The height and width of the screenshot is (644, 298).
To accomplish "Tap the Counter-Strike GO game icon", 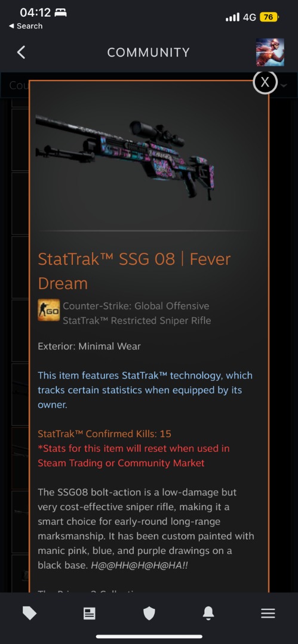I will pyautogui.click(x=48, y=310).
